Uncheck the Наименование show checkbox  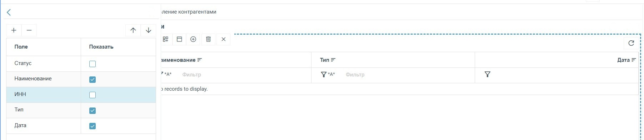93,80
